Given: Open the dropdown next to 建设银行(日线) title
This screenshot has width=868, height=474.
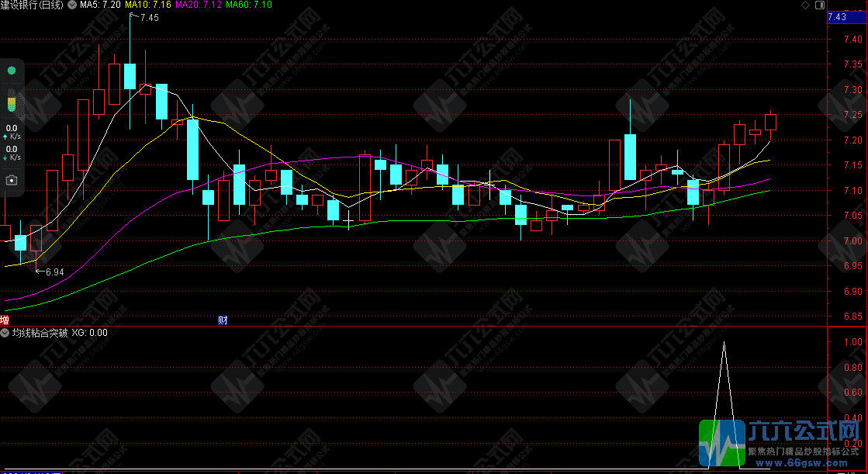Looking at the screenshot, I should tap(72, 5).
